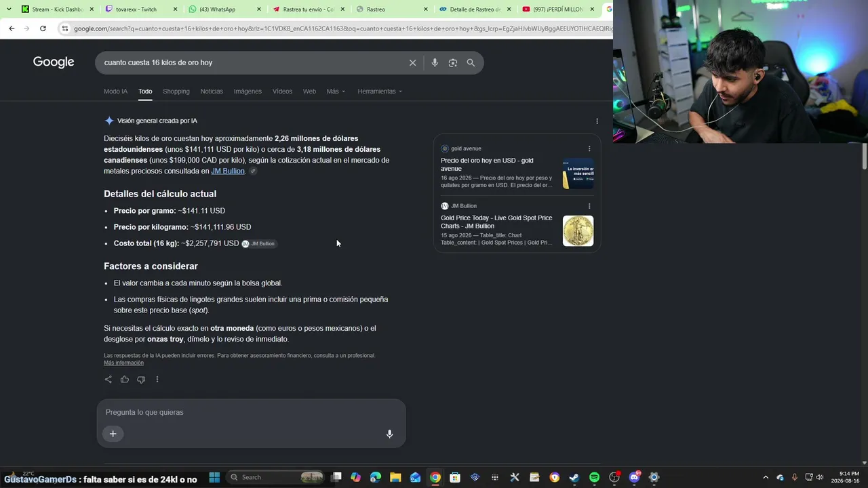
Task: Open options for the JM Bullion source
Action: tap(589, 206)
